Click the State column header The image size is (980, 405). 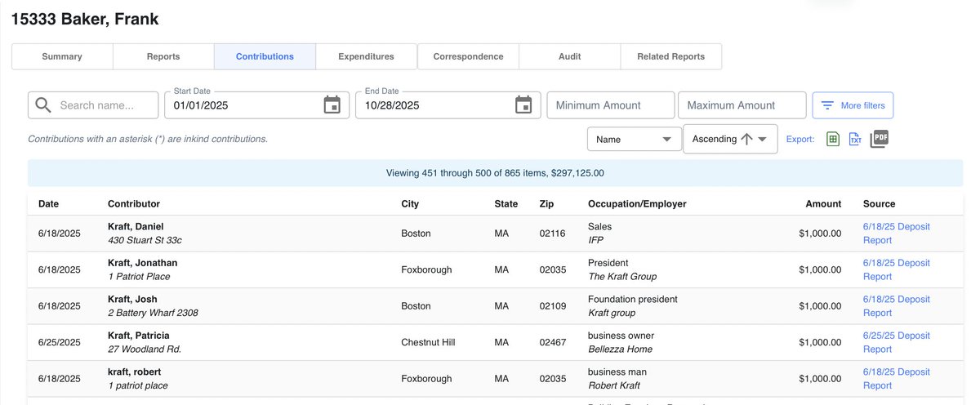pos(506,203)
